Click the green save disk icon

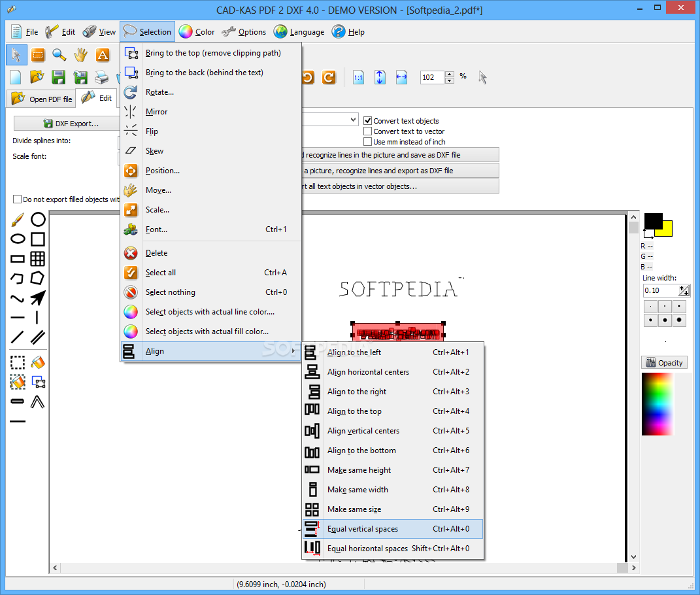click(58, 77)
